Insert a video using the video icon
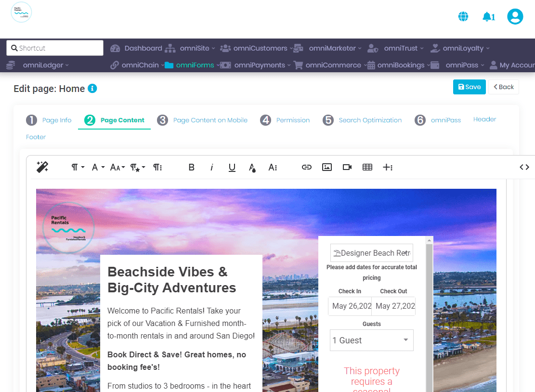Screen dimensions: 535x392 347,167
